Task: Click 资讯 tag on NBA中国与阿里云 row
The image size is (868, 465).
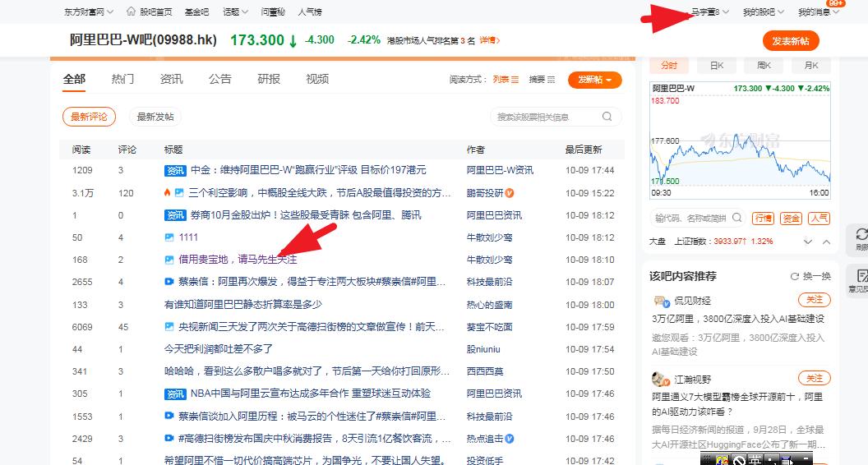Action: tap(175, 394)
